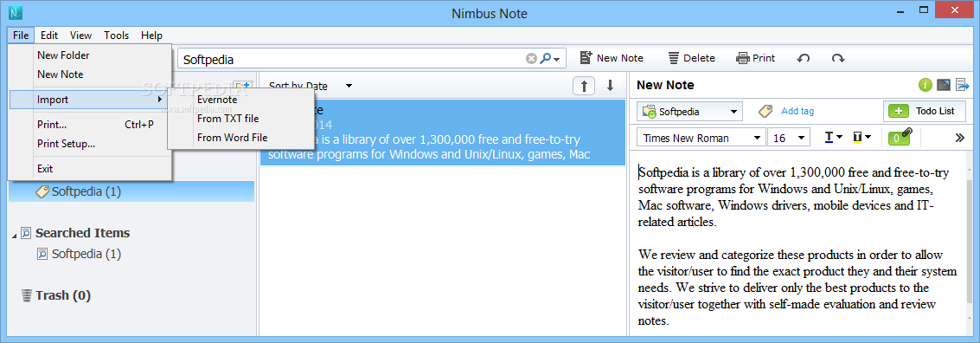
Task: Click the text color T icon
Action: (x=829, y=137)
